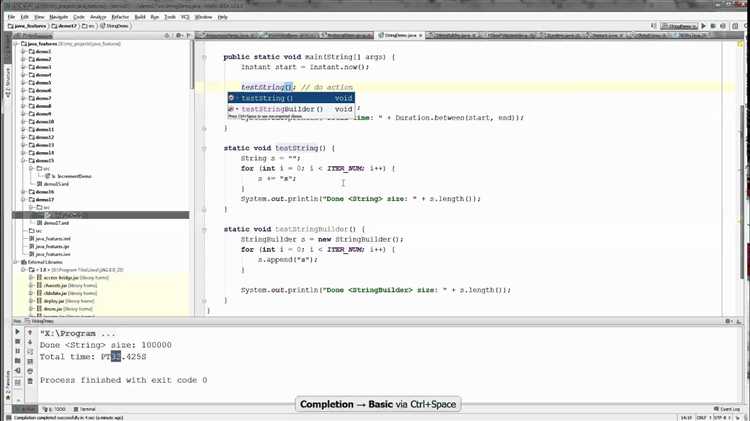Clear all console output with the trash icon
750x421 pixels.
click(x=30, y=381)
